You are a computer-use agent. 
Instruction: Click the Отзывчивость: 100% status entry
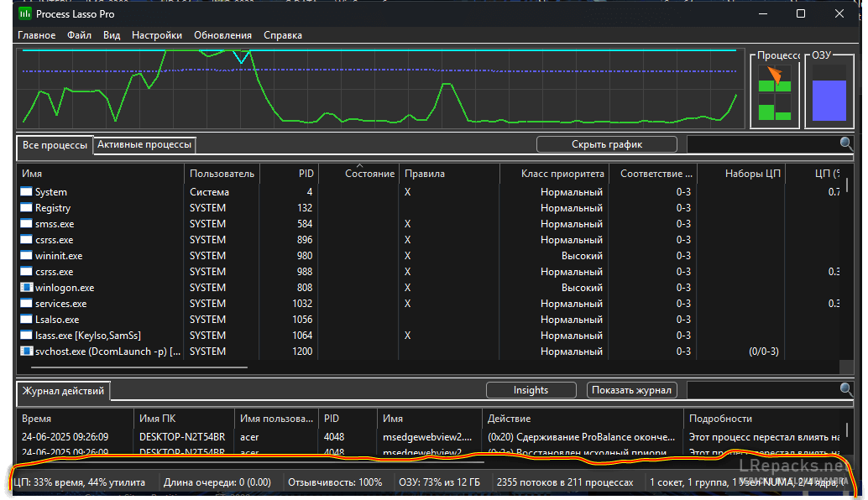335,482
